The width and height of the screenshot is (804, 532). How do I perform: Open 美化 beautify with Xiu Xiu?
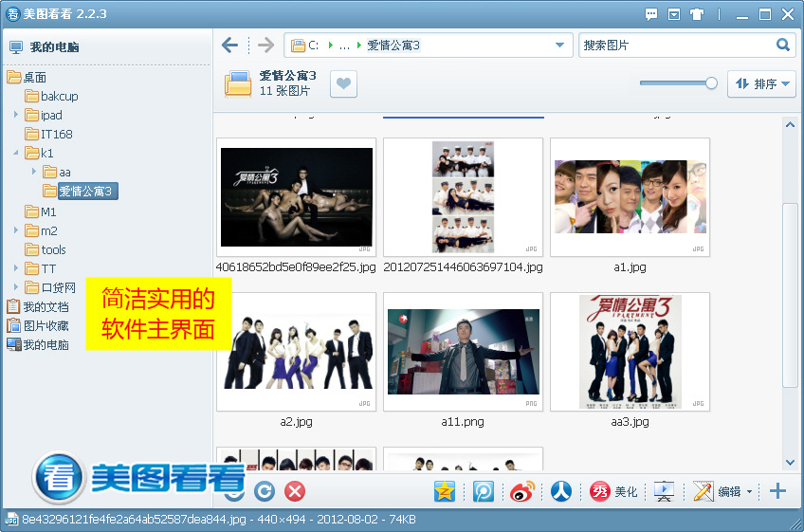pos(613,491)
